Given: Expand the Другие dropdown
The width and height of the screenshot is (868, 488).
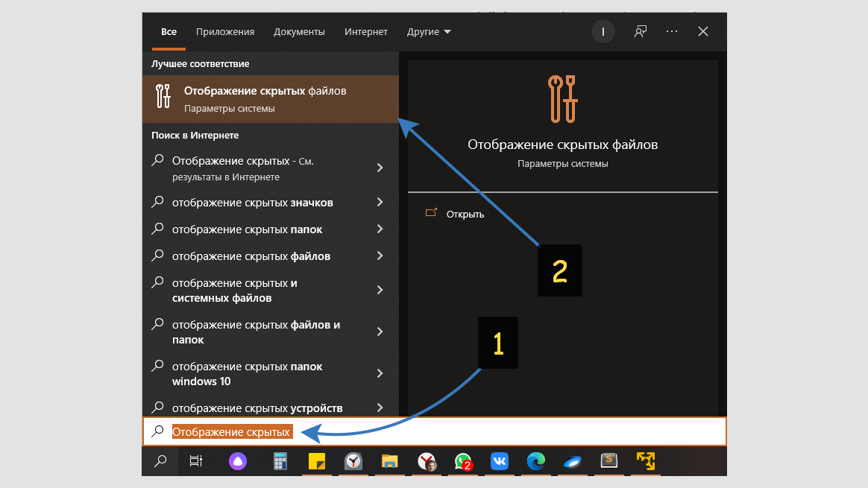Looking at the screenshot, I should pos(429,31).
